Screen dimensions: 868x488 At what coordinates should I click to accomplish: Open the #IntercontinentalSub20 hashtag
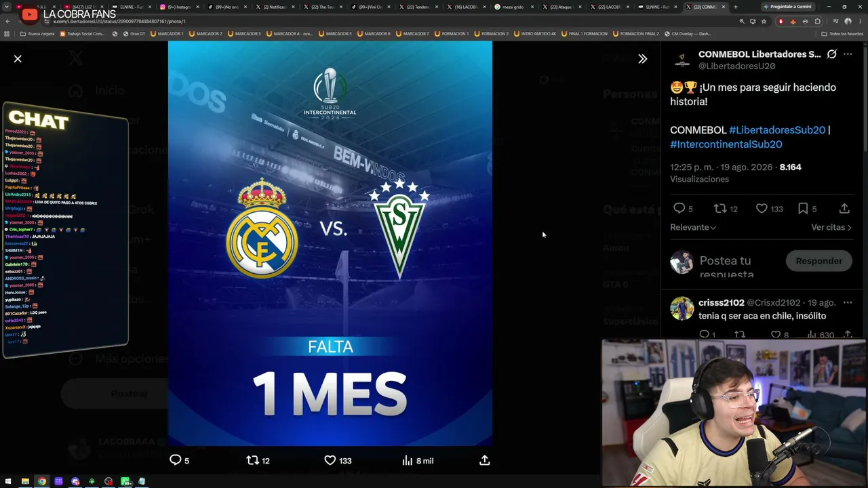pyautogui.click(x=726, y=144)
